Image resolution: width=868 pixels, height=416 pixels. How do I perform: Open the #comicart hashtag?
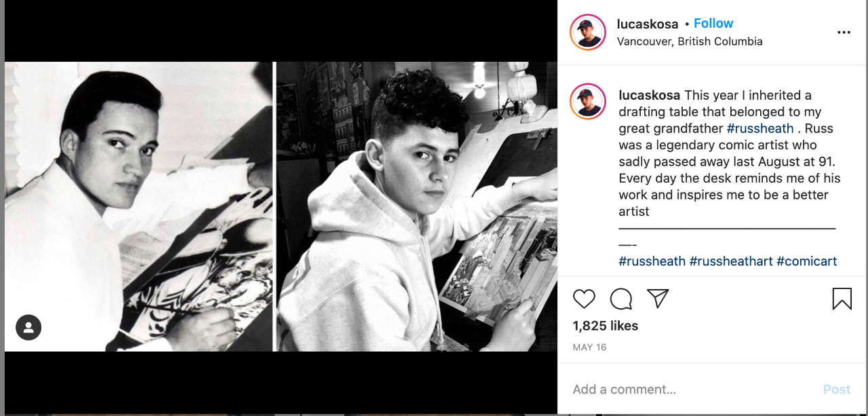click(806, 261)
